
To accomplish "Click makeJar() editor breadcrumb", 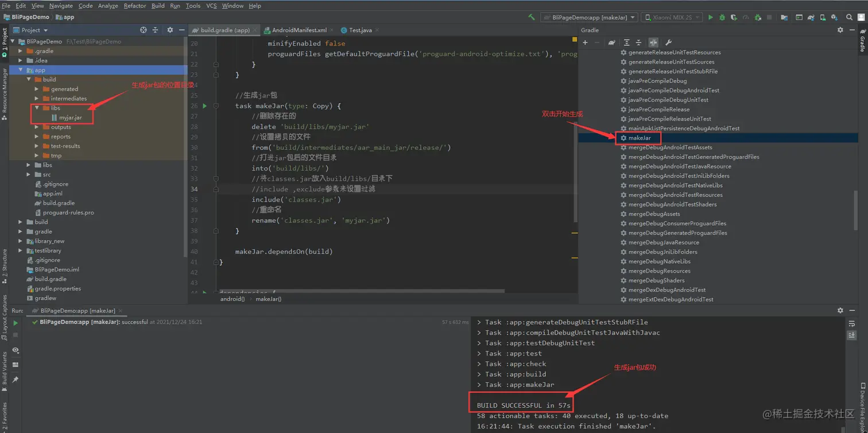I will [x=268, y=299].
